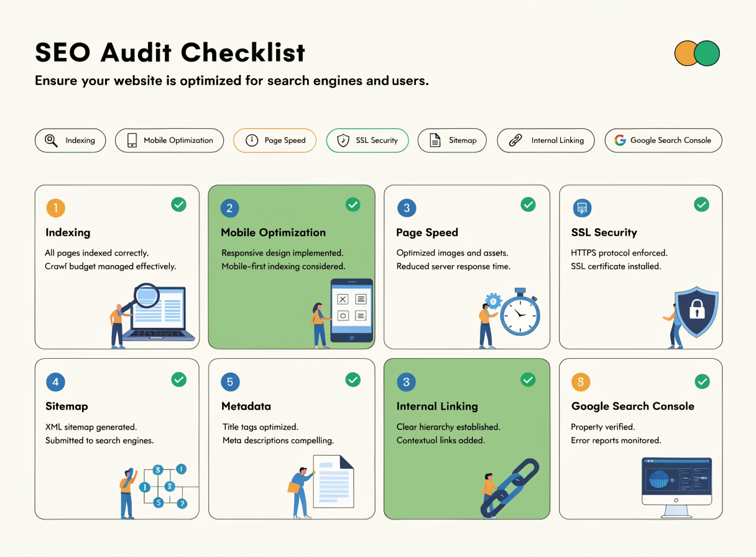The height and width of the screenshot is (557, 756).
Task: Toggle the checkmark on Google Search Console card
Action: point(702,380)
